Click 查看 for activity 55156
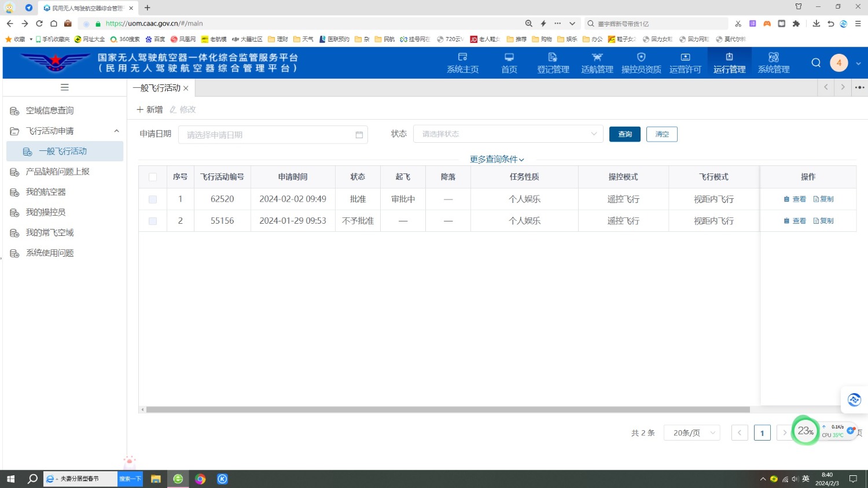Image resolution: width=868 pixels, height=488 pixels. (x=795, y=221)
